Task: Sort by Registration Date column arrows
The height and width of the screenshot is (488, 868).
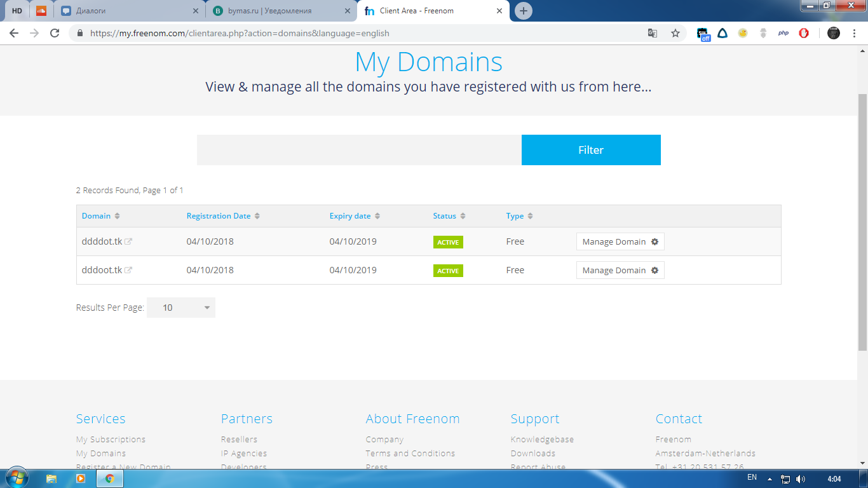Action: (257, 216)
